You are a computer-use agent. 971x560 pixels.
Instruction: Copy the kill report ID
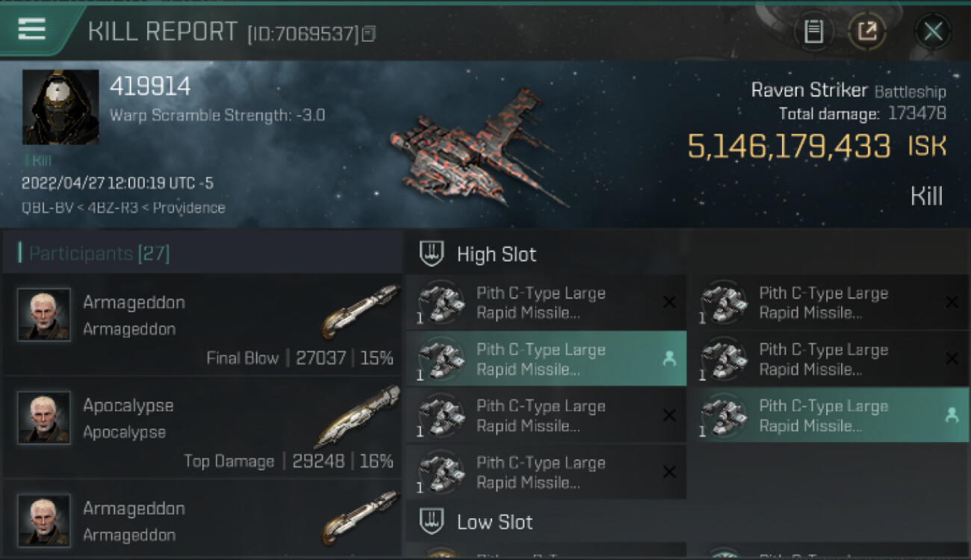coord(370,34)
